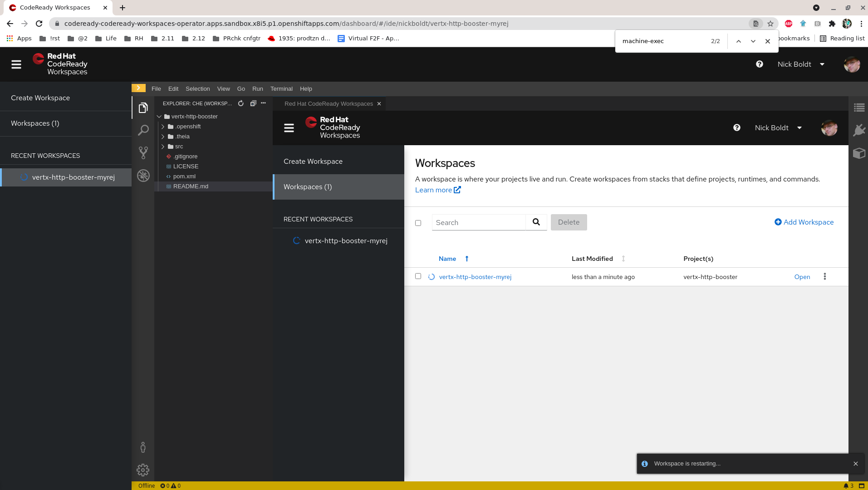Image resolution: width=868 pixels, height=490 pixels.
Task: Open the File menu
Action: click(156, 89)
